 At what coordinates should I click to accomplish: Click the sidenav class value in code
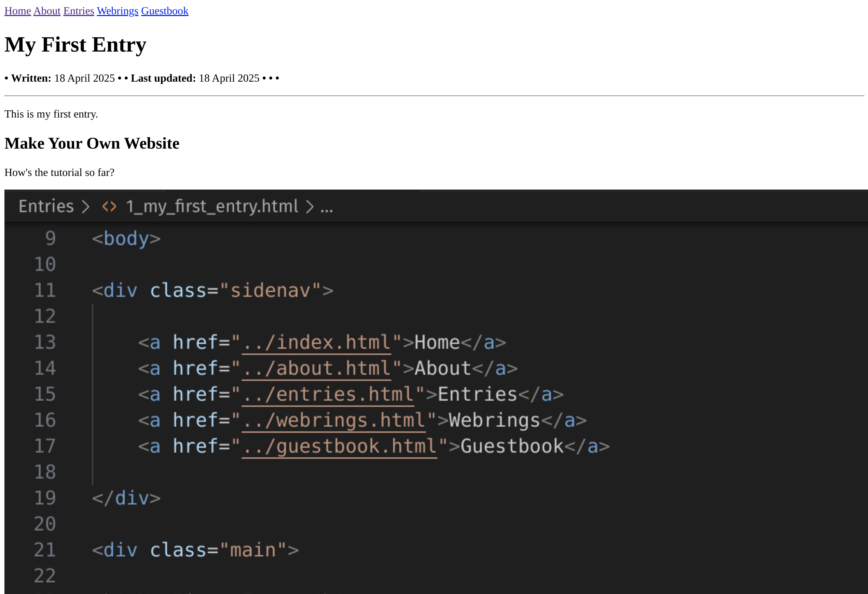pos(271,290)
